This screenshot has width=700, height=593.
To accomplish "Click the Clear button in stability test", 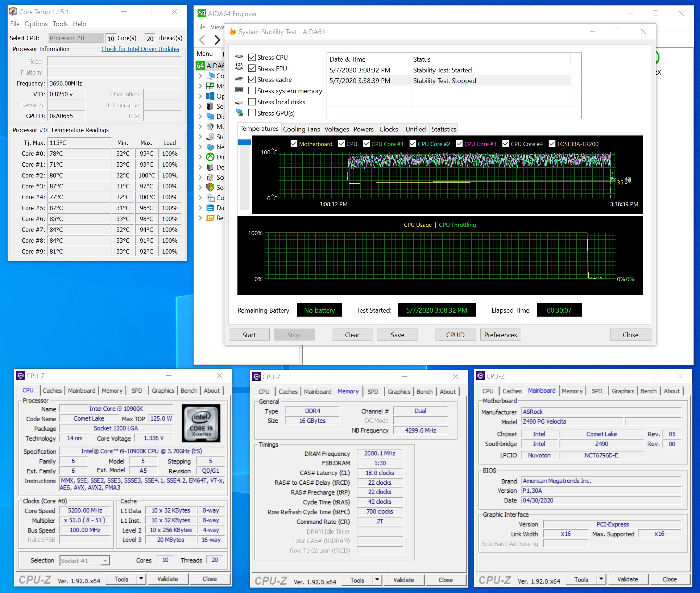I will 352,335.
